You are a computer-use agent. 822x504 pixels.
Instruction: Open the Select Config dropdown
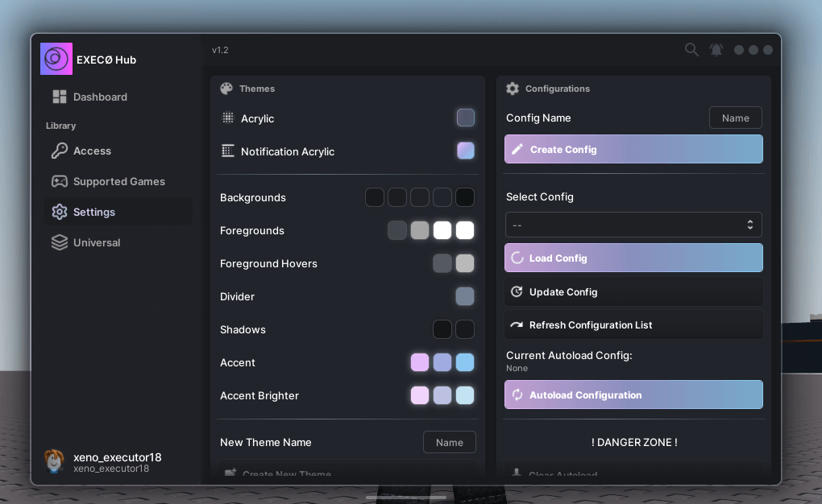click(633, 225)
